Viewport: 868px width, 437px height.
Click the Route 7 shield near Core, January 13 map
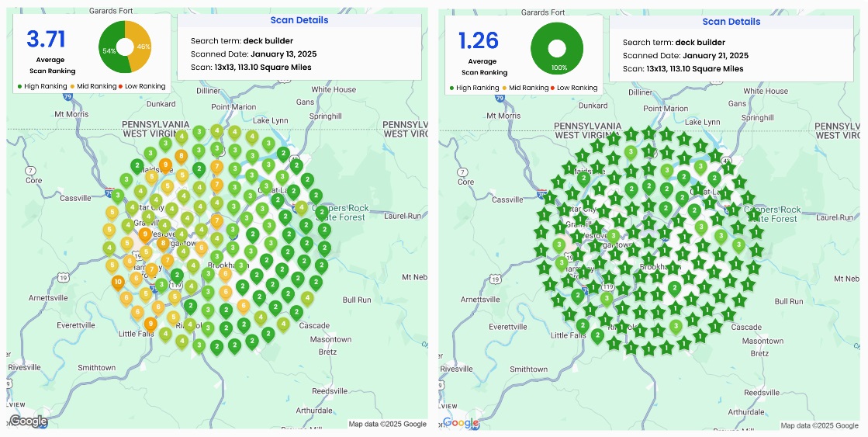pos(31,170)
